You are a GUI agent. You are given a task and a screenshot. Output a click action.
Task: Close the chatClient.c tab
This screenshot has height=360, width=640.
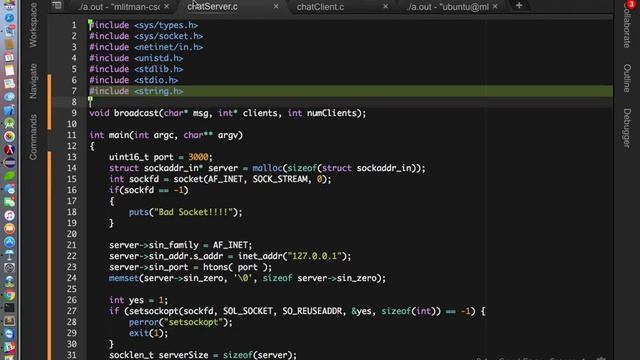click(385, 6)
